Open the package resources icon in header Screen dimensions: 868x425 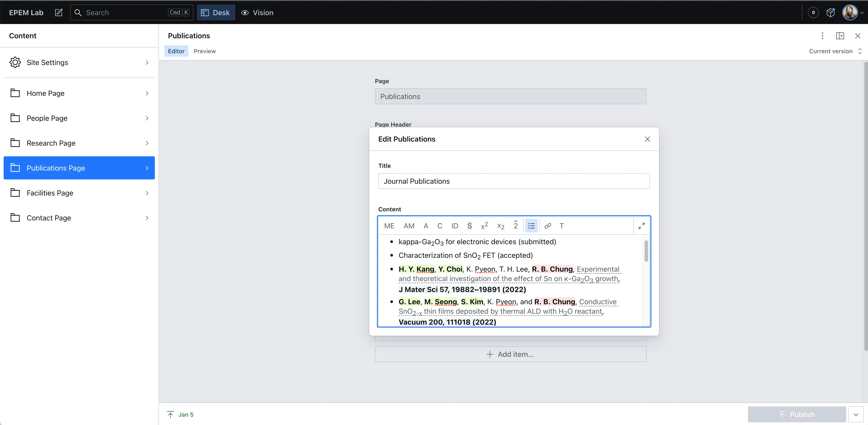pyautogui.click(x=831, y=12)
